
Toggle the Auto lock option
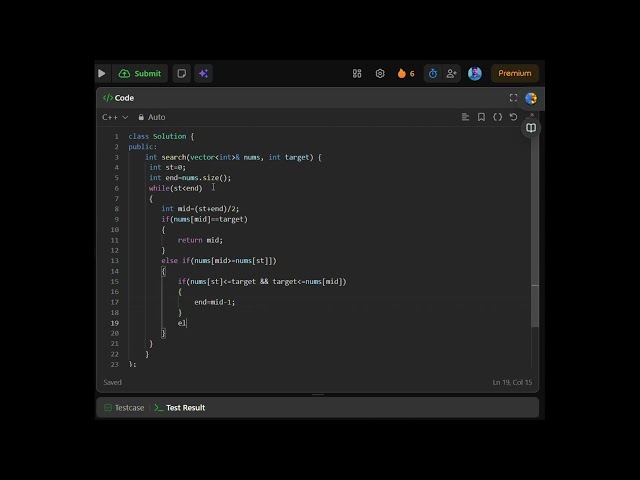click(152, 117)
